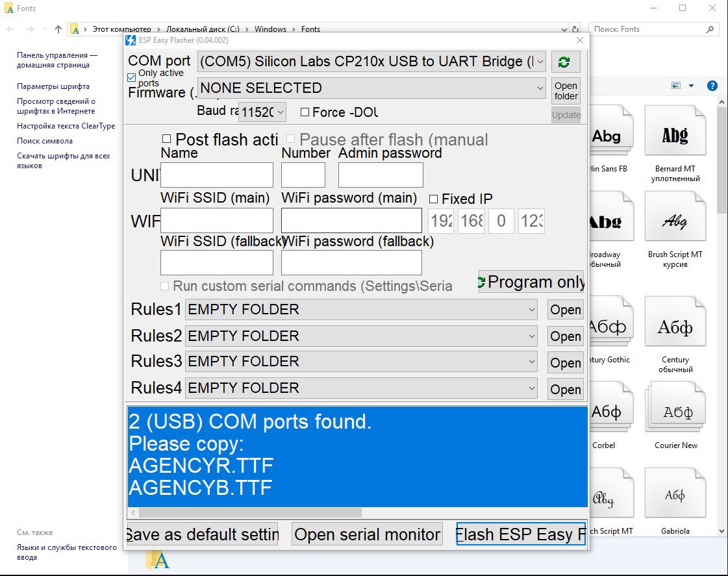Screen dimensions: 728x576
Task: Open Панель управления домашняя страница link
Action: tap(57, 60)
